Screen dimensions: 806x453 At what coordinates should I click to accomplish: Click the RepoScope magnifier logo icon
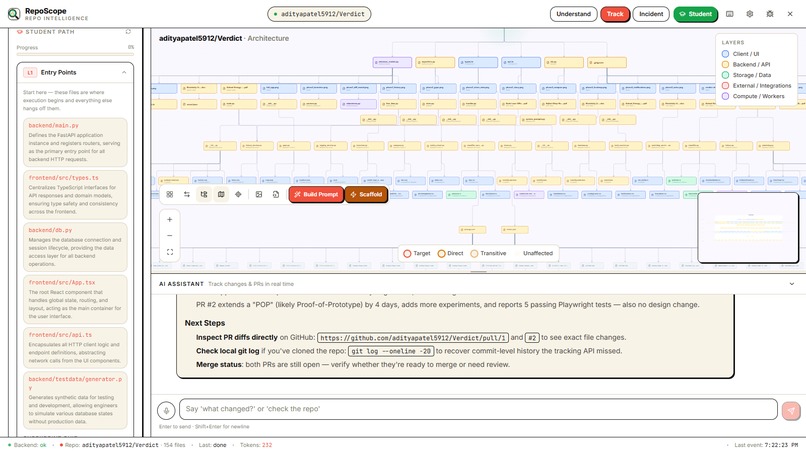click(x=14, y=14)
